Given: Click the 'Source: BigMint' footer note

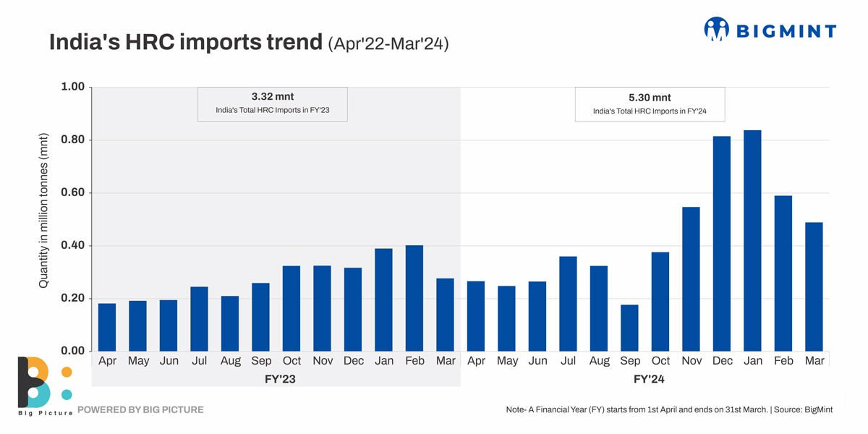Looking at the screenshot, I should (x=803, y=410).
